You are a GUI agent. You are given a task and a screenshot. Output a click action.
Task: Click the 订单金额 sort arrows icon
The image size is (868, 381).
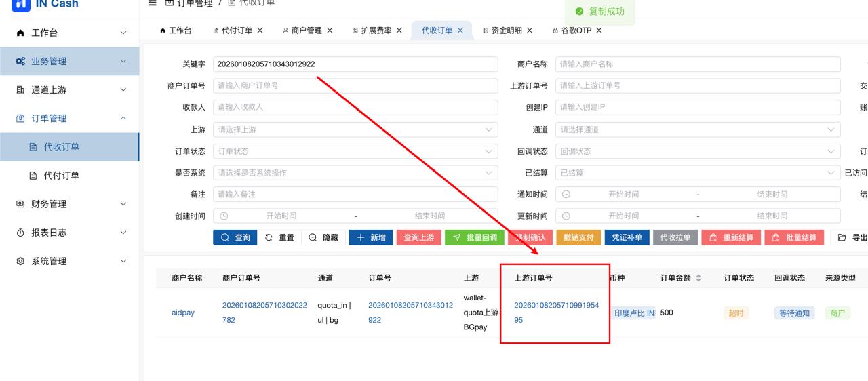(x=698, y=278)
